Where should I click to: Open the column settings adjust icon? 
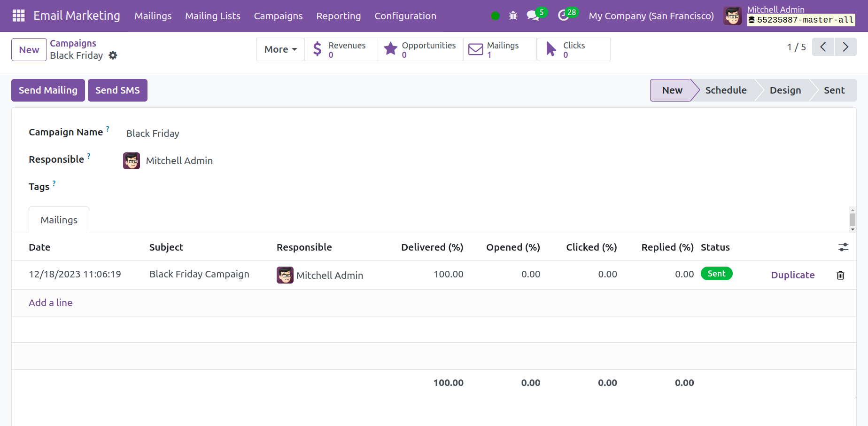[843, 247]
